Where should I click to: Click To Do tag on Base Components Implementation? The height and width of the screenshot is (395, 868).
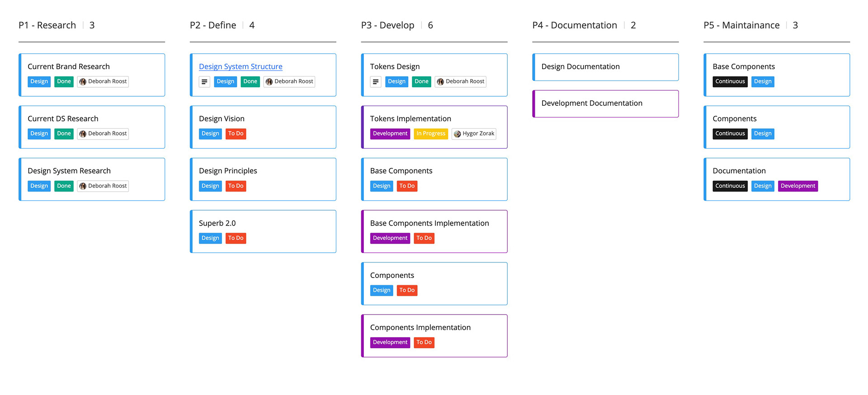click(x=424, y=238)
